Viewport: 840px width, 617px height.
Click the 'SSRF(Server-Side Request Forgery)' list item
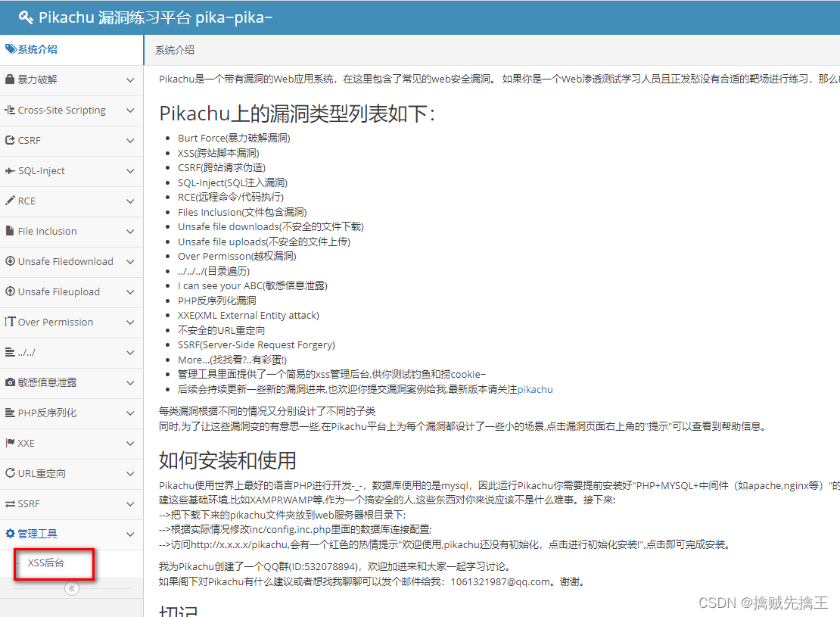tap(257, 344)
